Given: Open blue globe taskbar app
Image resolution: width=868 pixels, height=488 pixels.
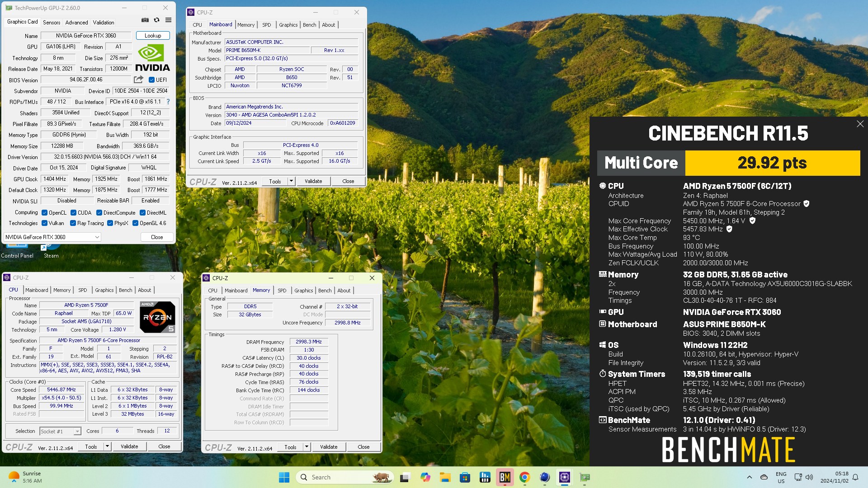Looking at the screenshot, I should point(544,477).
